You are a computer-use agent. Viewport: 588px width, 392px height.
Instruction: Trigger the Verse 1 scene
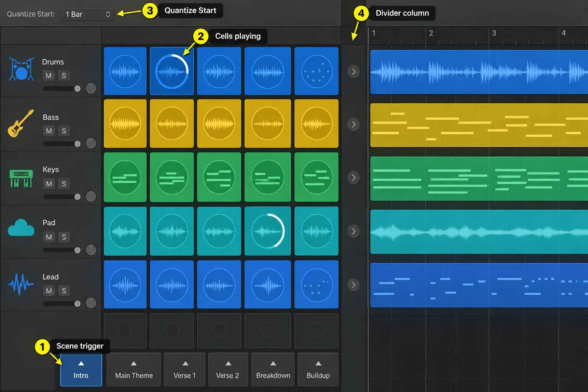[x=185, y=370]
